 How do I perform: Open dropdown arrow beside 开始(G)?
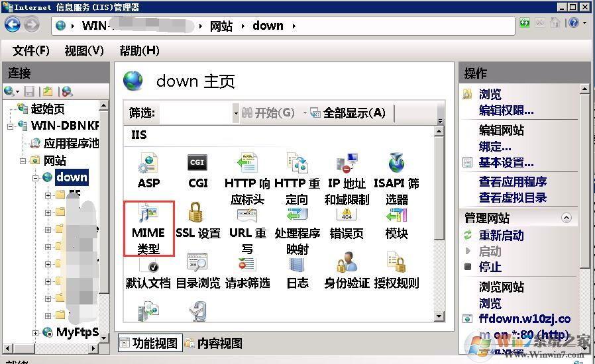pyautogui.click(x=304, y=113)
